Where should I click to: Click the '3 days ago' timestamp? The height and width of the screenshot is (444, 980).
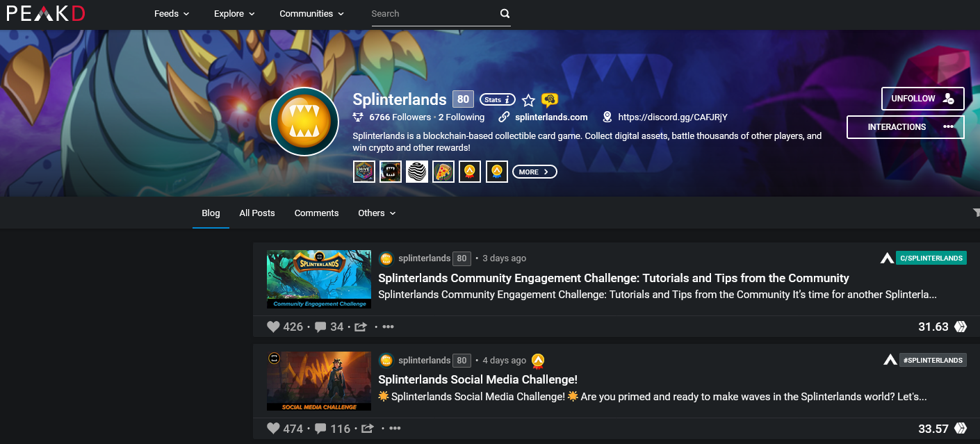pos(504,258)
